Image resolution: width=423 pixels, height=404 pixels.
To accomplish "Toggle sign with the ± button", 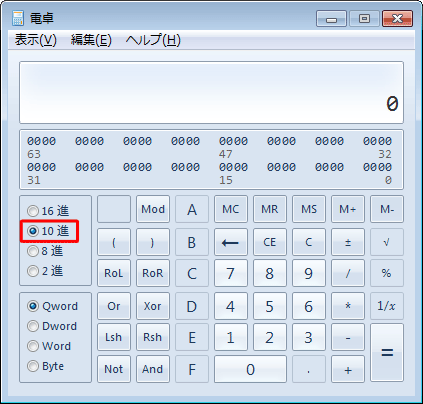I will click(348, 242).
